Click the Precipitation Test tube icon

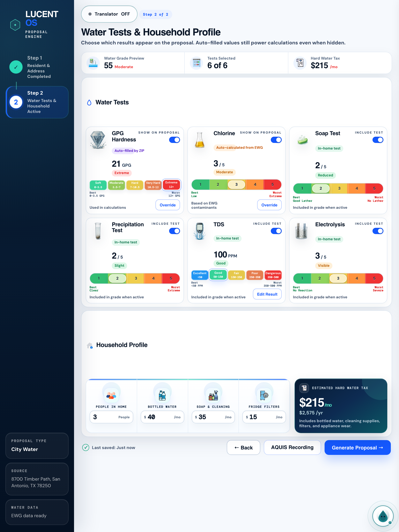[98, 231]
